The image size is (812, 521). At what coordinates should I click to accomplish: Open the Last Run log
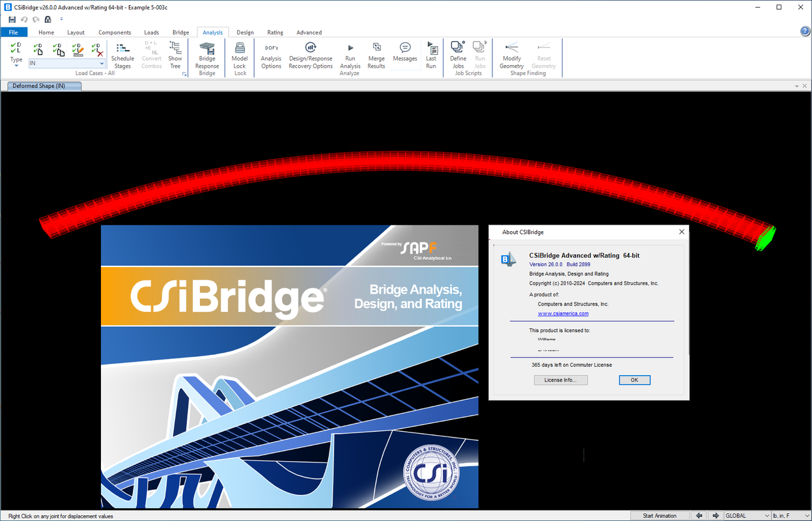click(x=431, y=55)
